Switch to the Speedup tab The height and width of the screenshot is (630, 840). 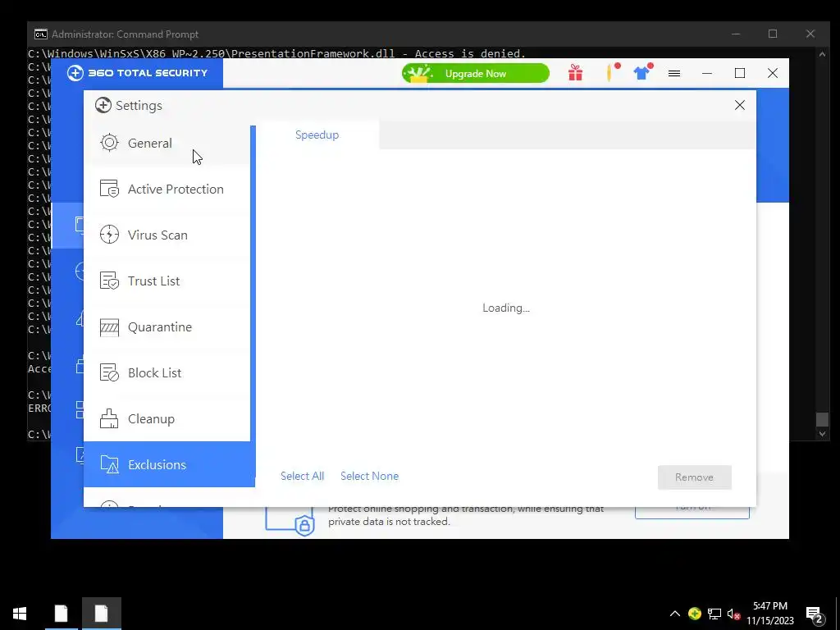[317, 135]
